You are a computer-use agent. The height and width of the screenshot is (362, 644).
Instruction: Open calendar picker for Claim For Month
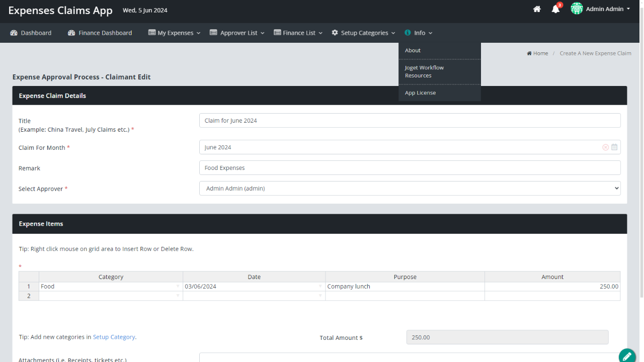click(x=614, y=147)
